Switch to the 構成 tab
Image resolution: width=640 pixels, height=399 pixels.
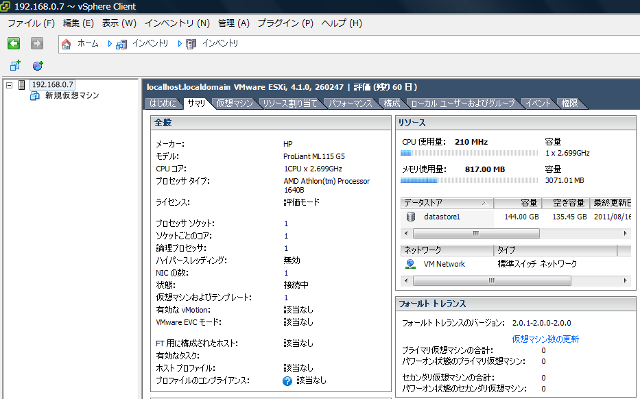(x=392, y=104)
